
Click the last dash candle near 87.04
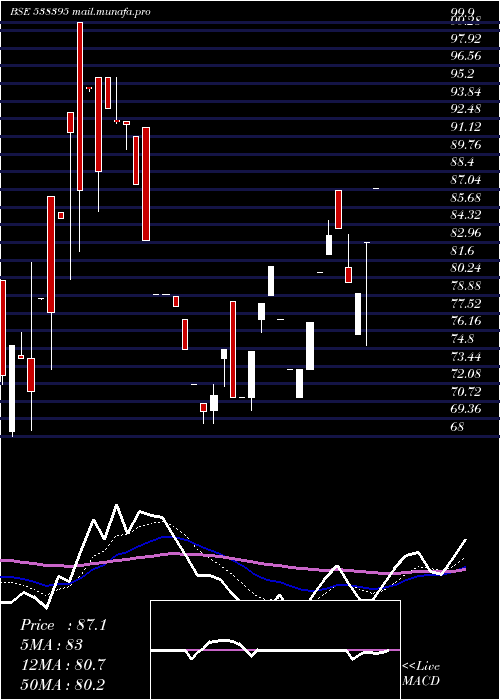[x=376, y=188]
